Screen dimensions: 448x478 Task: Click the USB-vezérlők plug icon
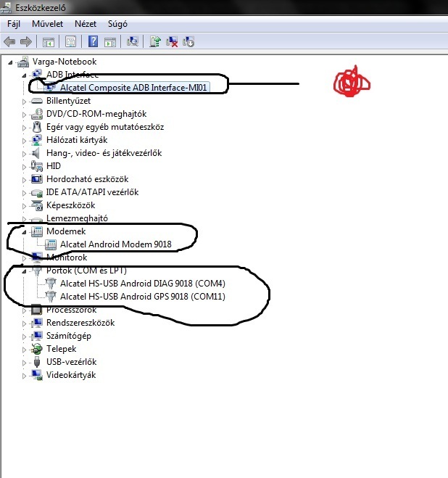click(37, 362)
